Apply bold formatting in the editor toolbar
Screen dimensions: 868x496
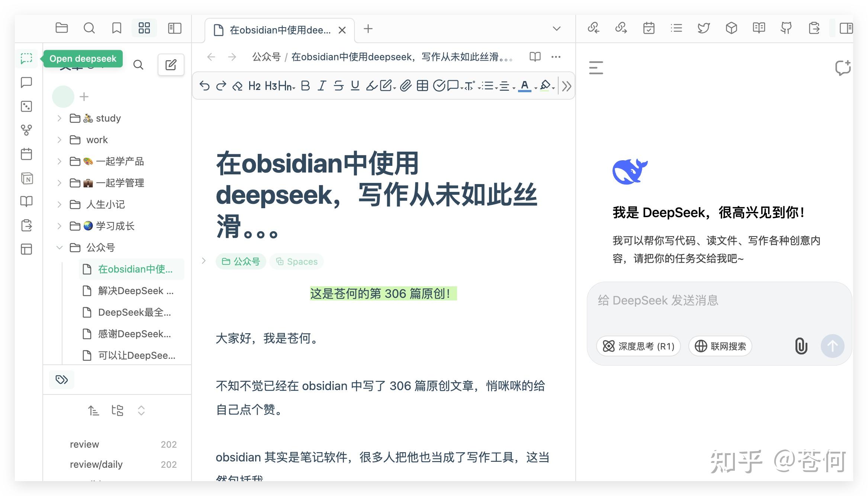pyautogui.click(x=305, y=86)
